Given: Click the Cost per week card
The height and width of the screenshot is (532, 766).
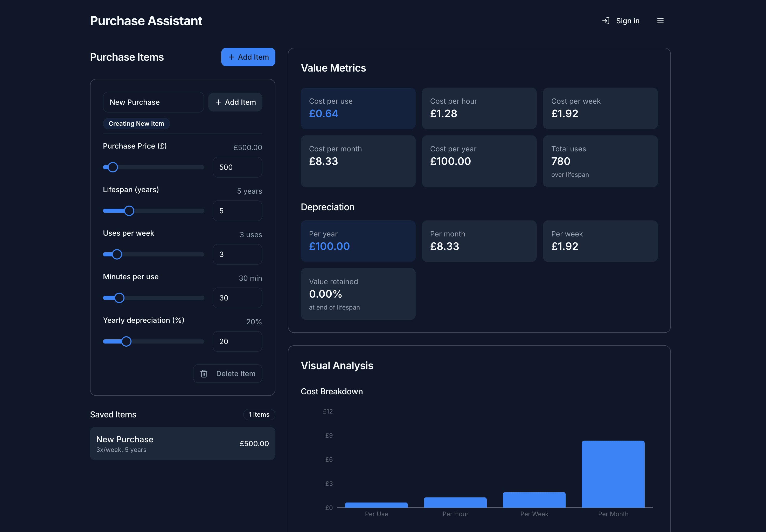Looking at the screenshot, I should (x=600, y=108).
